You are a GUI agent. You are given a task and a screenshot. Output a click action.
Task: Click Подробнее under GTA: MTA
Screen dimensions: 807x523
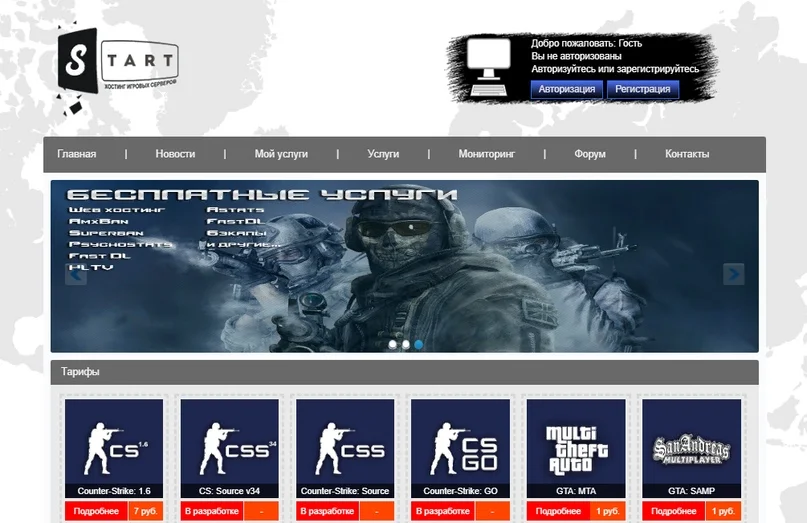[558, 511]
